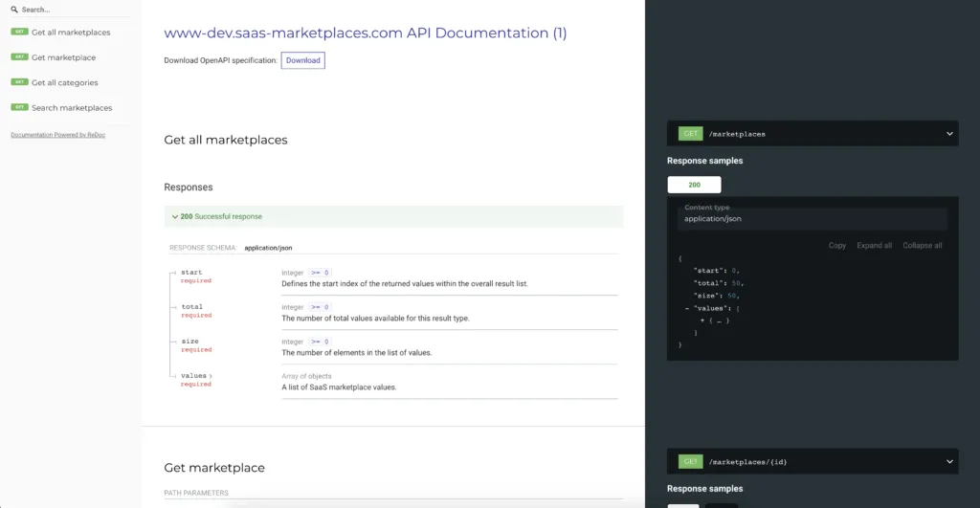Click green GET label of /marketplaces/{id}
This screenshot has width=980, height=508.
pyautogui.click(x=691, y=462)
